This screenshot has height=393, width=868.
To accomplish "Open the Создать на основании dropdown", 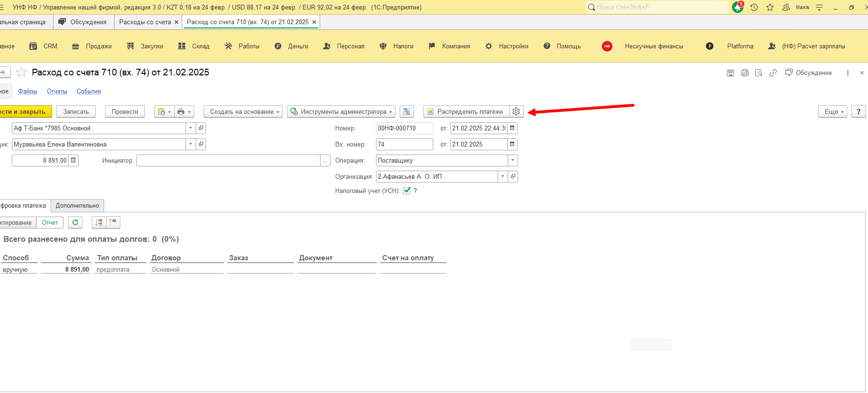I will click(243, 111).
